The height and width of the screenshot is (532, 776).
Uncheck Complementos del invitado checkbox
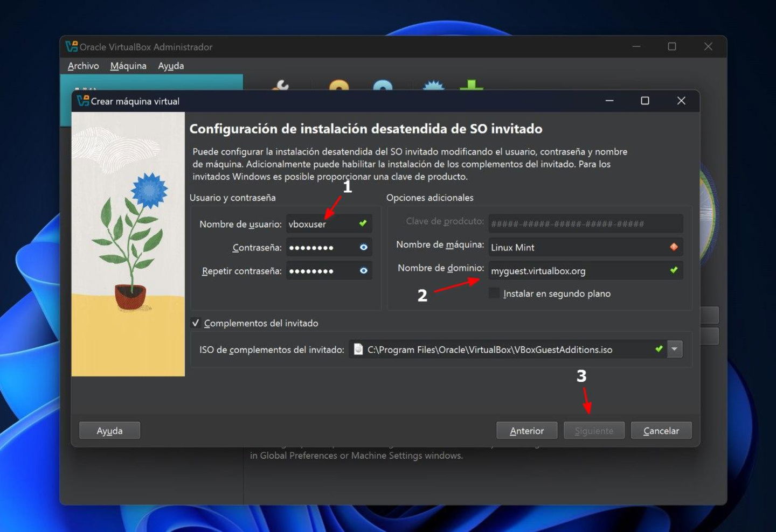tap(196, 323)
